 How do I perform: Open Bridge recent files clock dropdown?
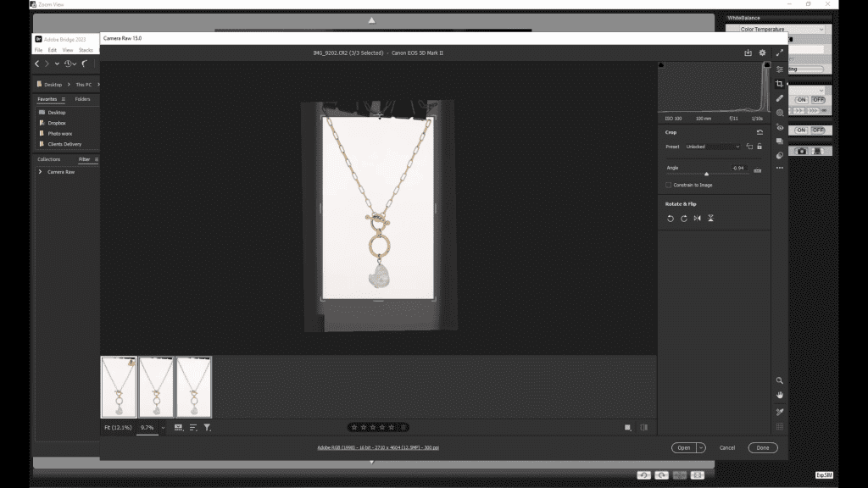[70, 64]
